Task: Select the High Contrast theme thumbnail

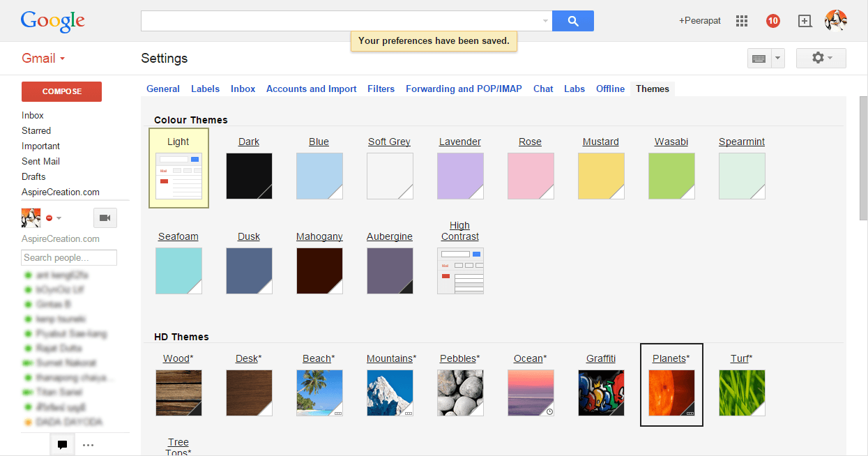Action: point(460,271)
